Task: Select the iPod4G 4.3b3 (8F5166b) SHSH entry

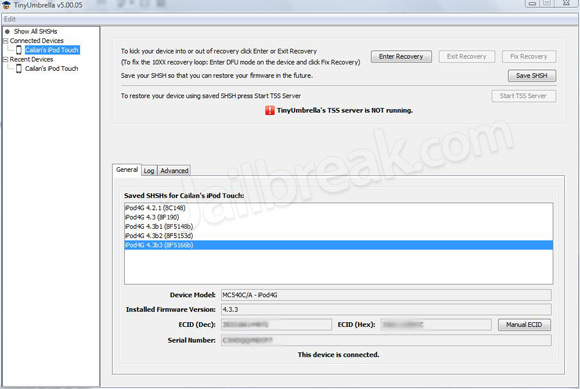Action: point(338,245)
